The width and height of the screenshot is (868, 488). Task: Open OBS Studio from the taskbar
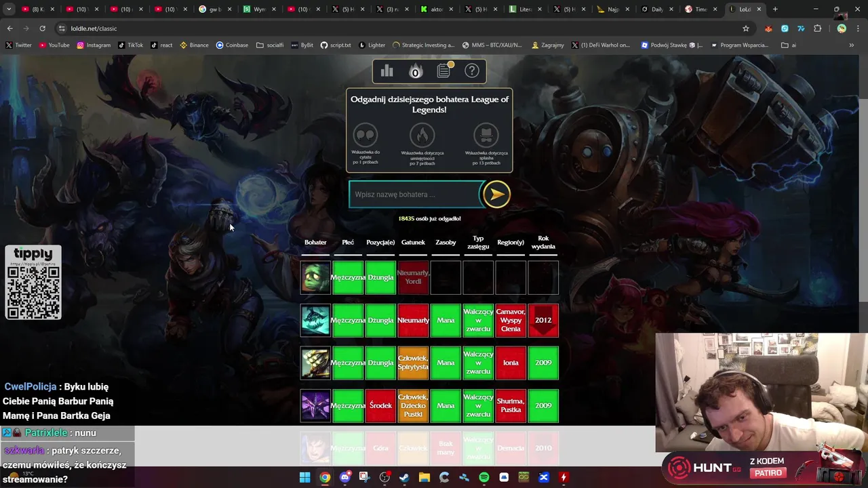pyautogui.click(x=384, y=477)
